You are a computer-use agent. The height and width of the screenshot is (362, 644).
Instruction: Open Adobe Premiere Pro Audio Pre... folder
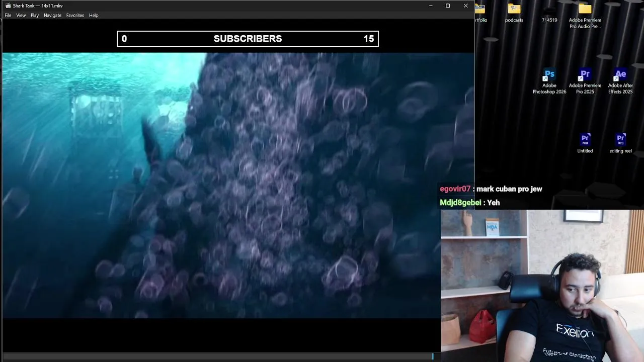tap(585, 16)
